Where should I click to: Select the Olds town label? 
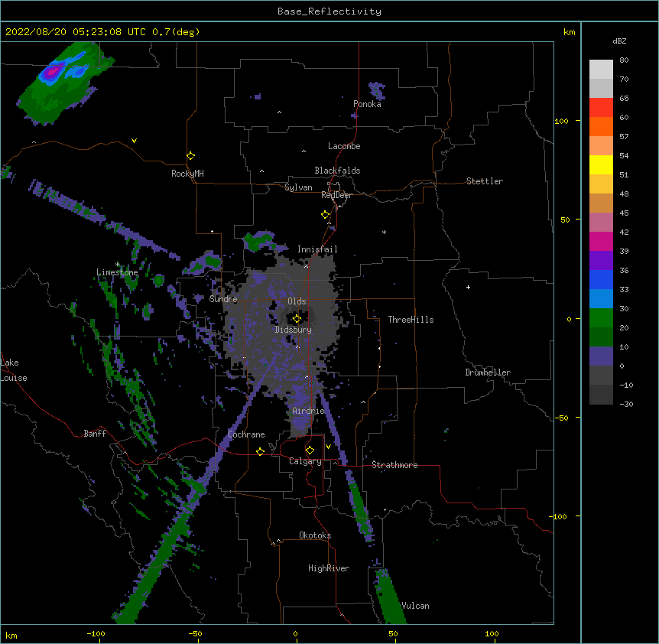pyautogui.click(x=297, y=301)
